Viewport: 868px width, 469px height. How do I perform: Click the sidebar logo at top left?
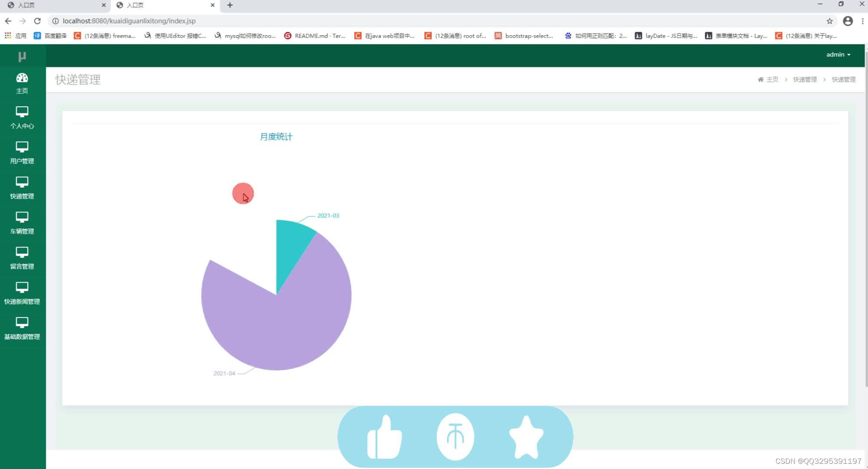click(22, 56)
